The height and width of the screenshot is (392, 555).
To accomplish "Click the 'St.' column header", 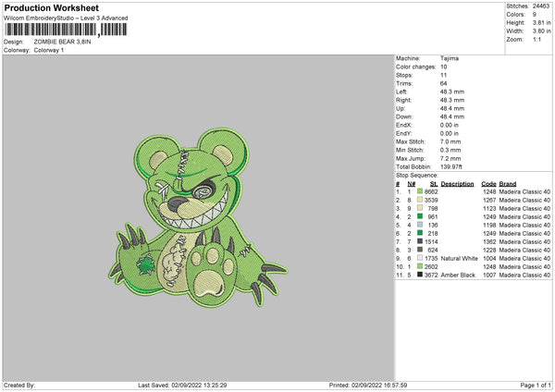I will pyautogui.click(x=434, y=184).
